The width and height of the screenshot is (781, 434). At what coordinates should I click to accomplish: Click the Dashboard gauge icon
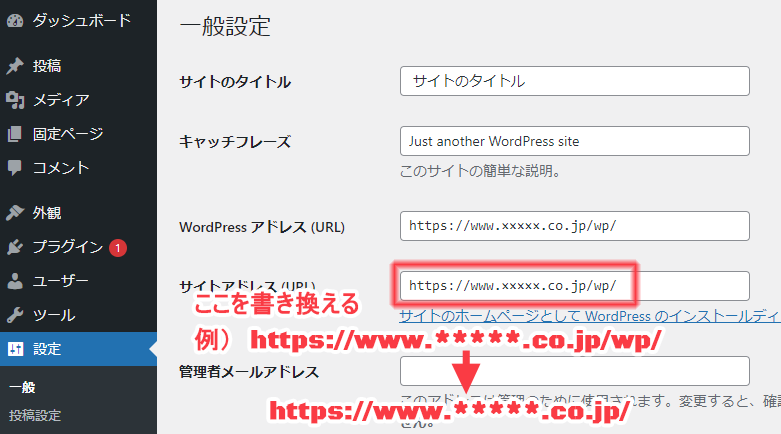[x=15, y=20]
